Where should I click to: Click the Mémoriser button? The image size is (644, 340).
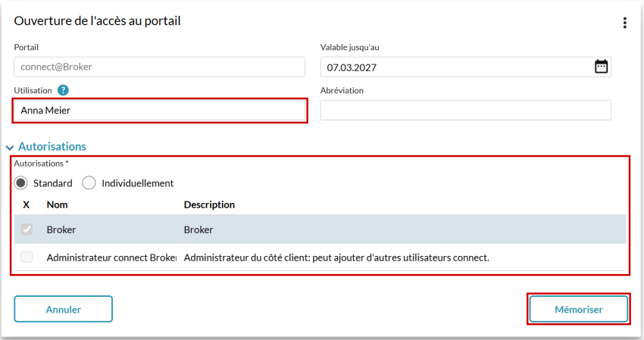tap(578, 309)
